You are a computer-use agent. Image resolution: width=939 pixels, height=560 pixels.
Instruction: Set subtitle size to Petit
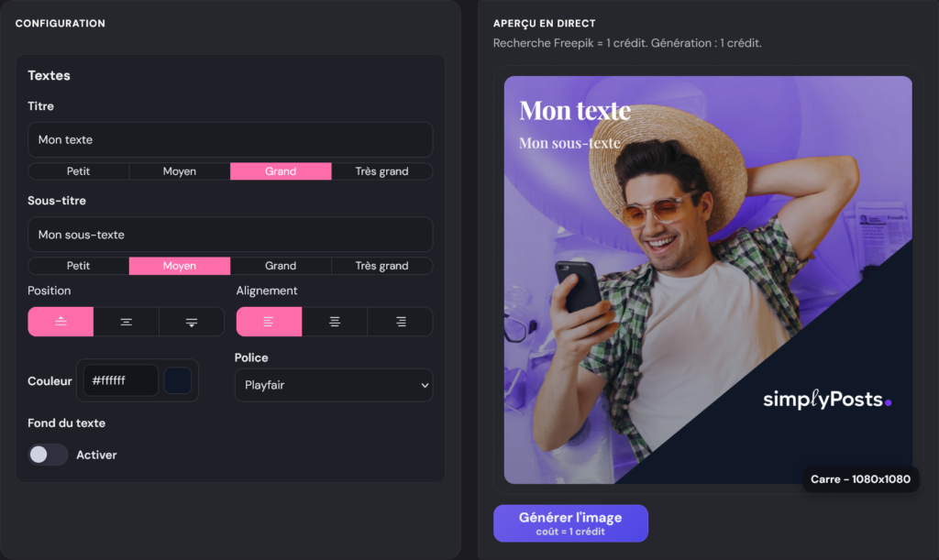[79, 266]
